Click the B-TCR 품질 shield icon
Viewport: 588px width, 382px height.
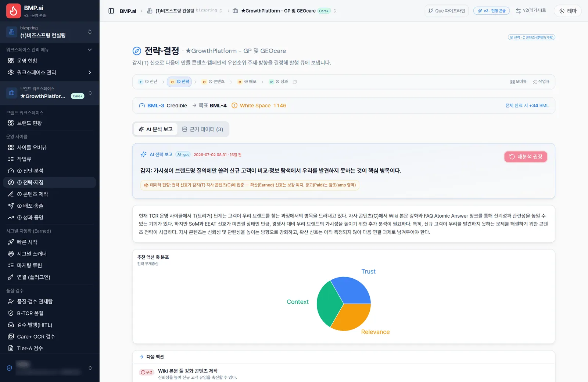[11, 313]
